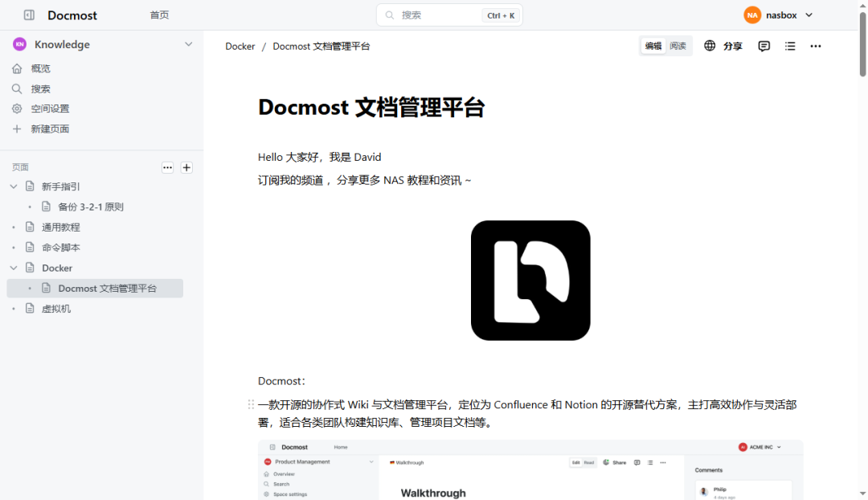The width and height of the screenshot is (868, 500).
Task: Open the 通用教程 page
Action: pos(61,227)
